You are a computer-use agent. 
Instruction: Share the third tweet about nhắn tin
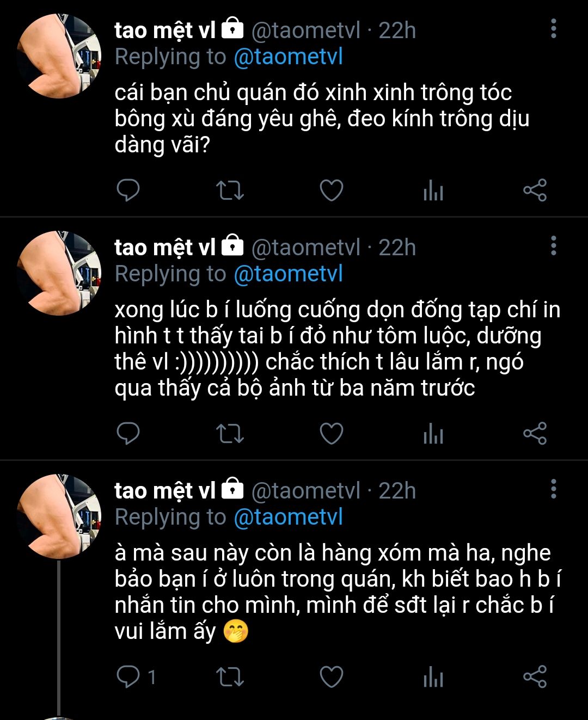[535, 677]
